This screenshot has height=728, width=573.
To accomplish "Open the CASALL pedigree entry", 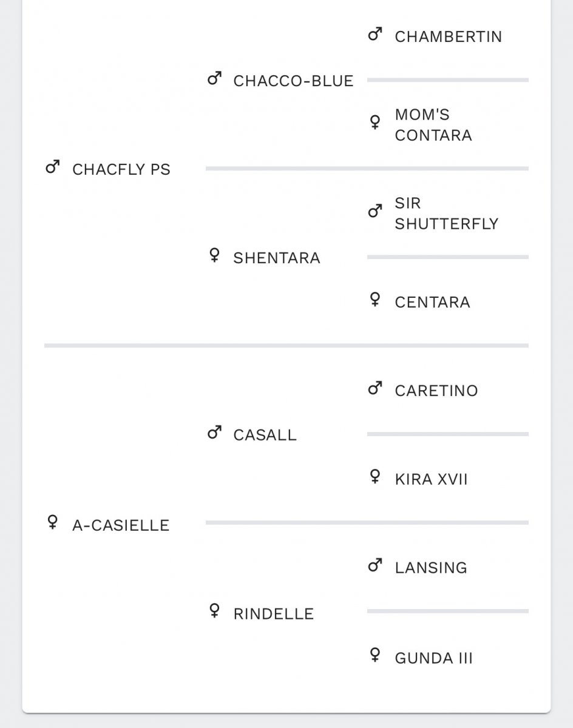I will tap(265, 435).
